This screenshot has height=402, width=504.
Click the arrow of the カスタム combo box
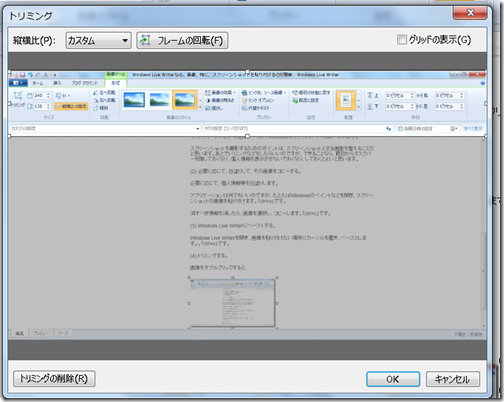click(x=125, y=41)
